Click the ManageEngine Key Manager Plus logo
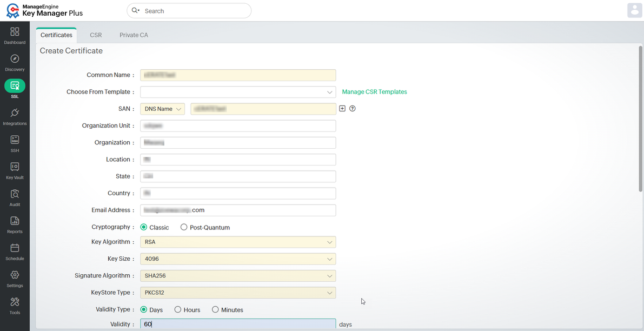 (x=45, y=11)
